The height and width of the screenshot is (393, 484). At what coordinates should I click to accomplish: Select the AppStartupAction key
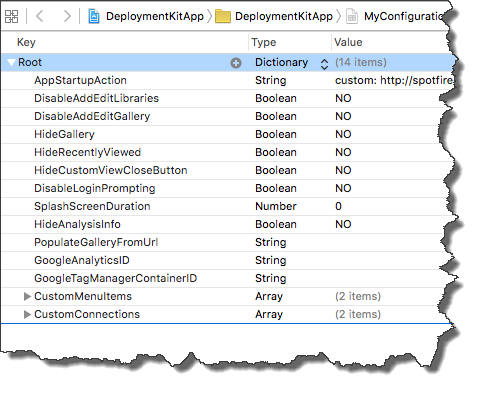pos(80,80)
